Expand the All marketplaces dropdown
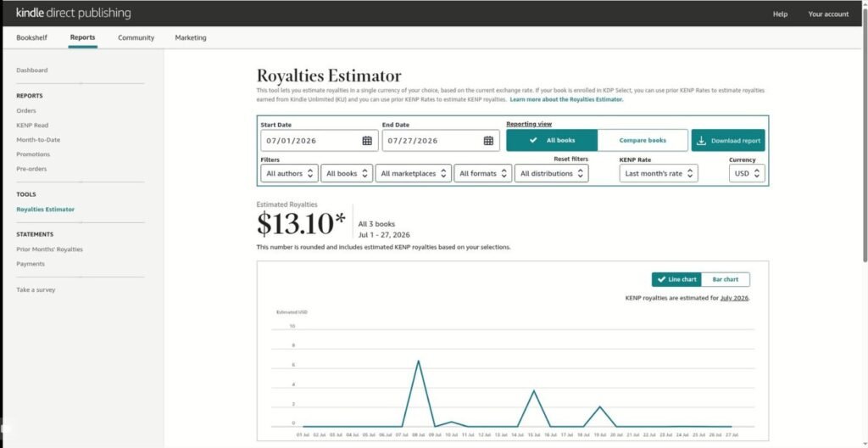The image size is (868, 448). tap(414, 174)
